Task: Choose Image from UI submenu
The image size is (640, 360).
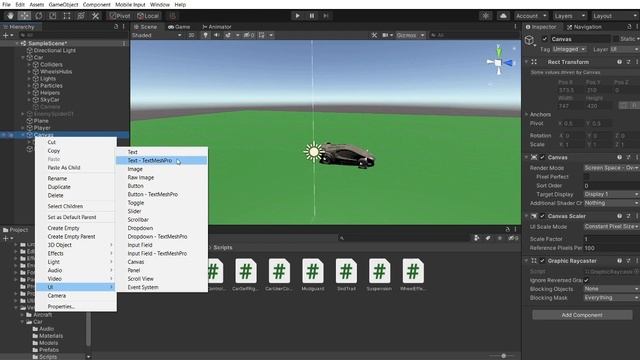Action: tap(162, 169)
